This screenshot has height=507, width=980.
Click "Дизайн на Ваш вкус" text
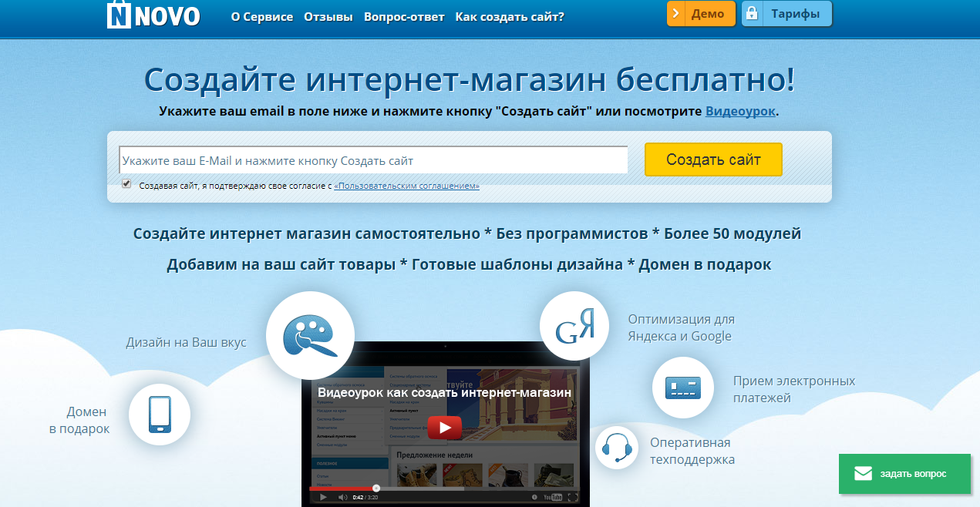pos(187,342)
